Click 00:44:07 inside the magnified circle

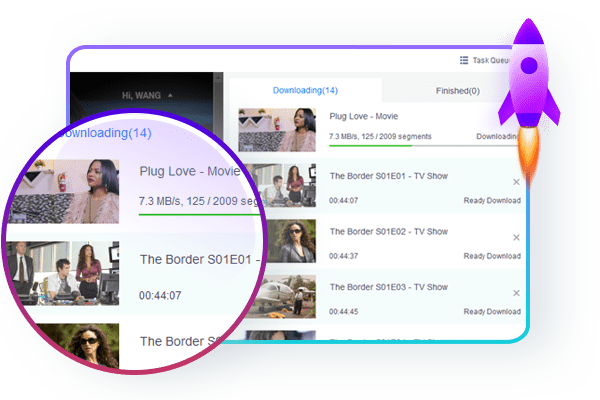point(160,296)
